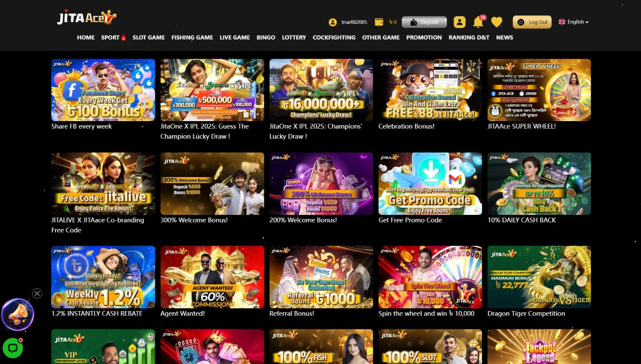Viewport: 641px width, 364px height.
Task: Open the LOTTERY menu
Action: pos(294,37)
